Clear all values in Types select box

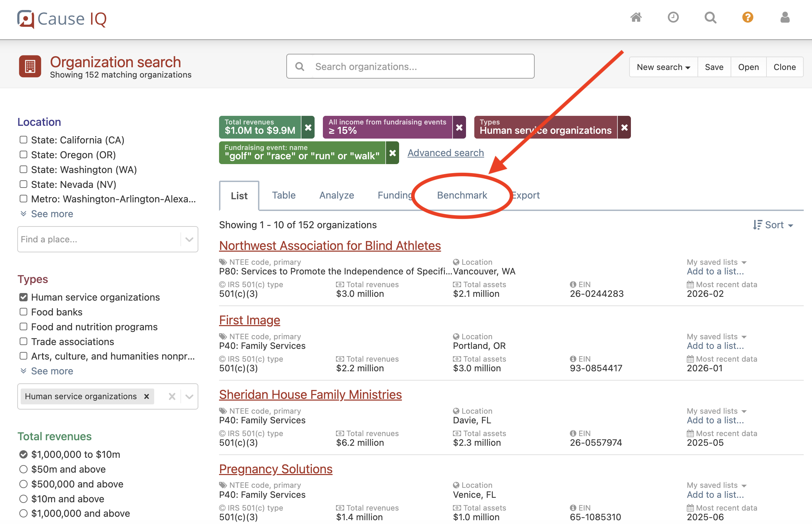(x=172, y=396)
